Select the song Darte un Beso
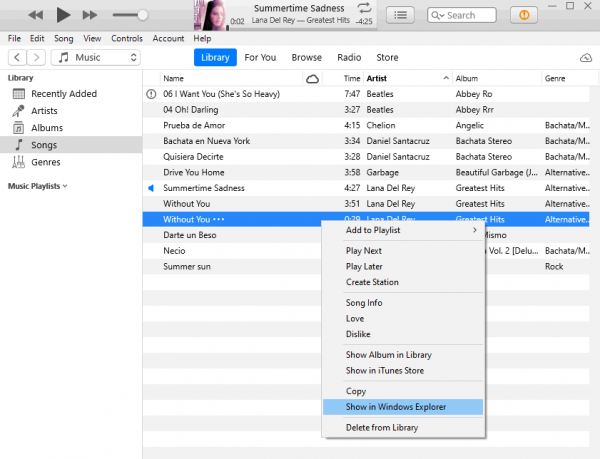Image resolution: width=600 pixels, height=459 pixels. pyautogui.click(x=232, y=235)
